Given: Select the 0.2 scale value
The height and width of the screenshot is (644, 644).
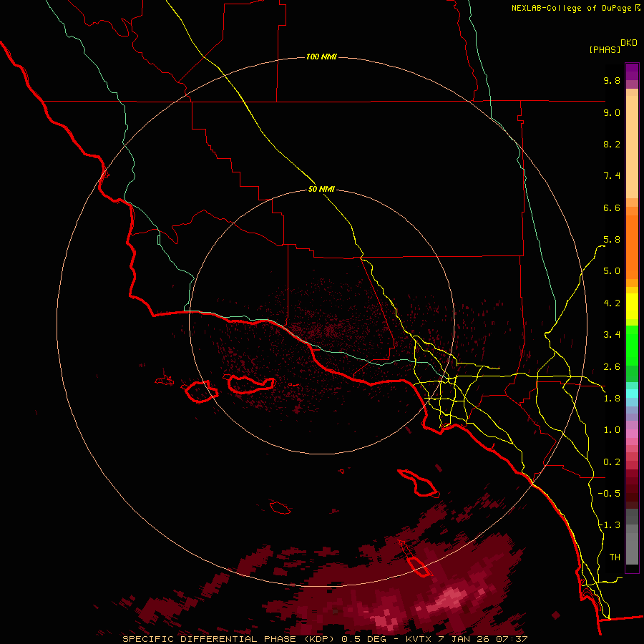Looking at the screenshot, I should (x=612, y=462).
